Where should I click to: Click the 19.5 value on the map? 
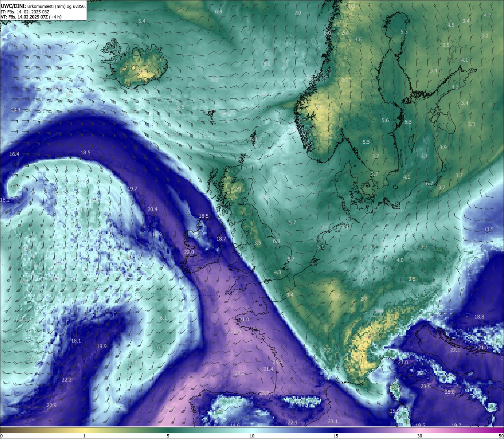[420, 425]
